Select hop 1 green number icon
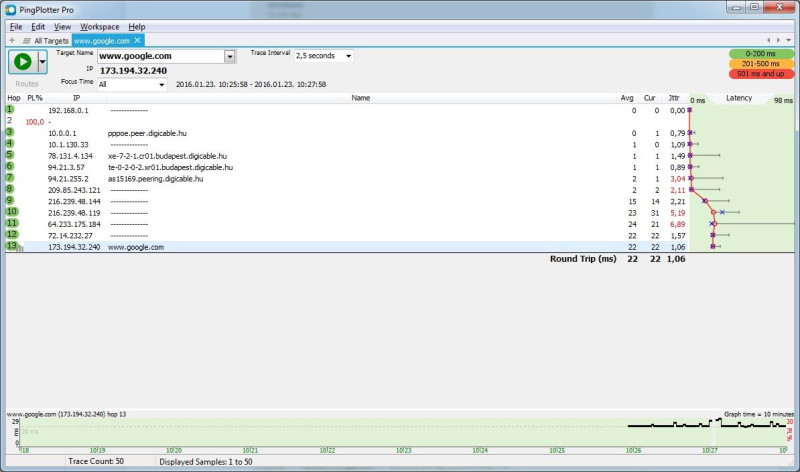This screenshot has width=800, height=472. click(10, 109)
